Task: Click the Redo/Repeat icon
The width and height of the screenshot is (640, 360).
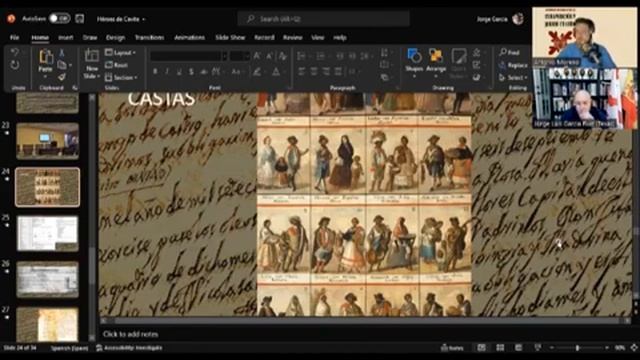Action: [x=15, y=65]
